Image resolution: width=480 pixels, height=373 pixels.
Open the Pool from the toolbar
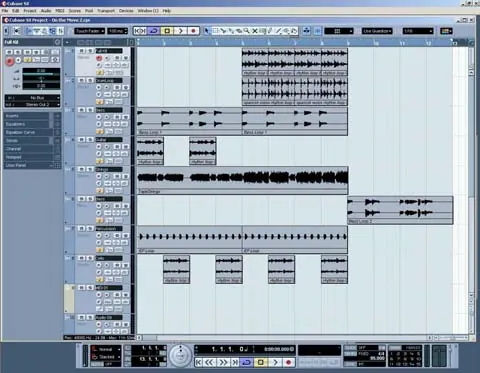(52, 31)
